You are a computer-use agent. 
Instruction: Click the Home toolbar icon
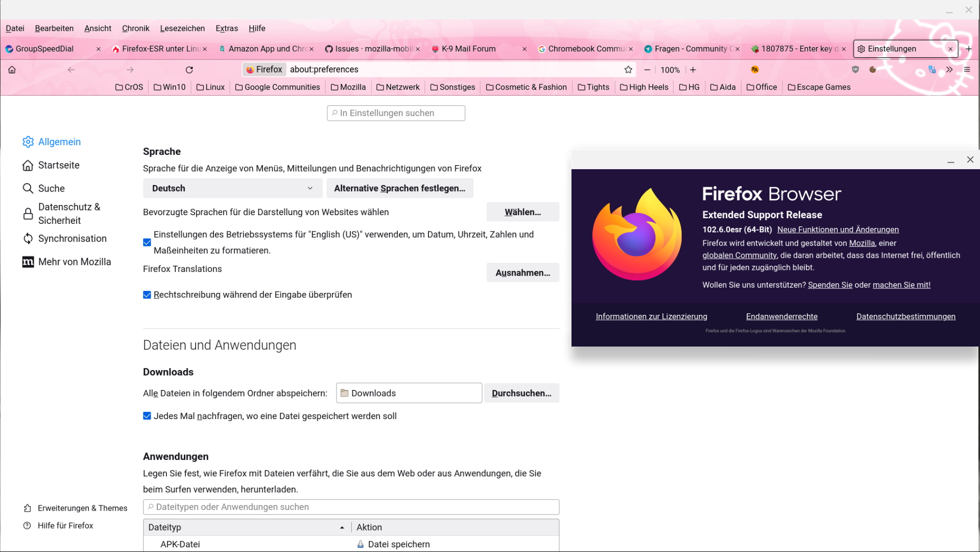(12, 70)
